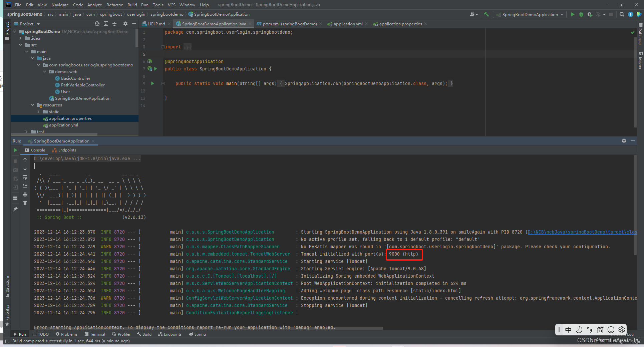
Task: Click the Build Project hammer icon
Action: (x=486, y=14)
